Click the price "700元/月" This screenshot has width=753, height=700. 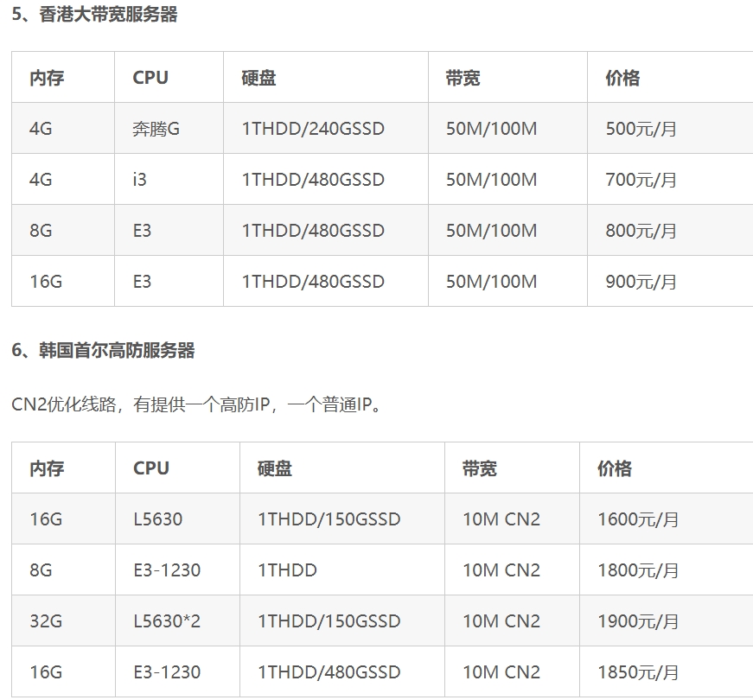point(641,180)
